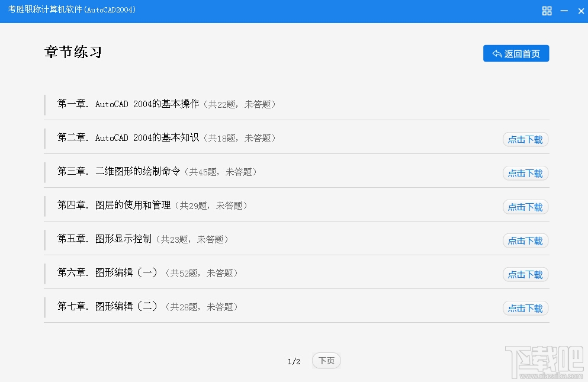
Task: Click the 章节练习 heading
Action: 73,52
